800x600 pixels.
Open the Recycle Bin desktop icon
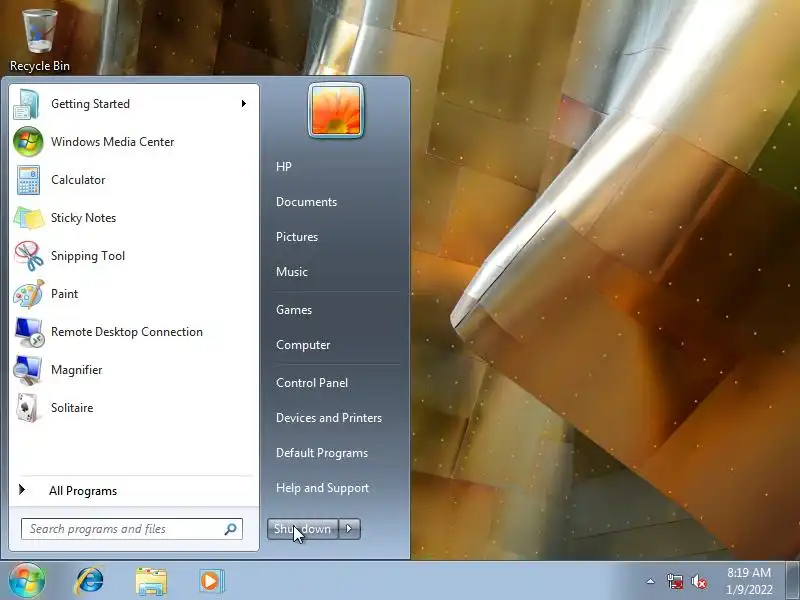39,40
